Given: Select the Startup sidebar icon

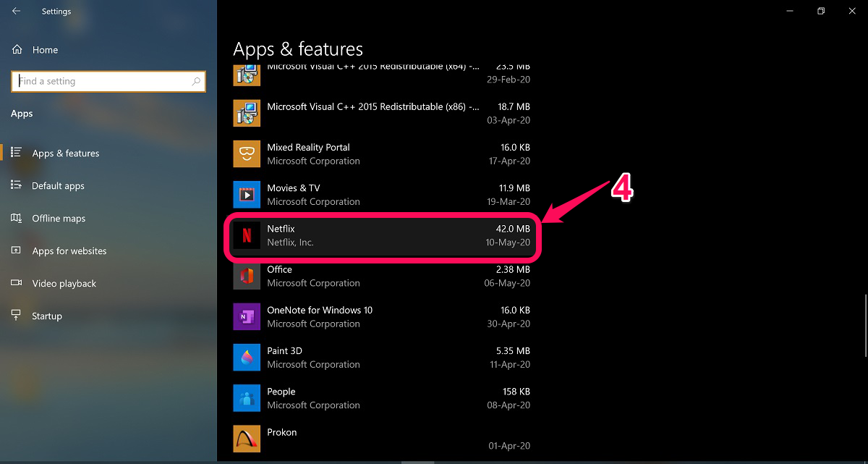Looking at the screenshot, I should [x=16, y=316].
